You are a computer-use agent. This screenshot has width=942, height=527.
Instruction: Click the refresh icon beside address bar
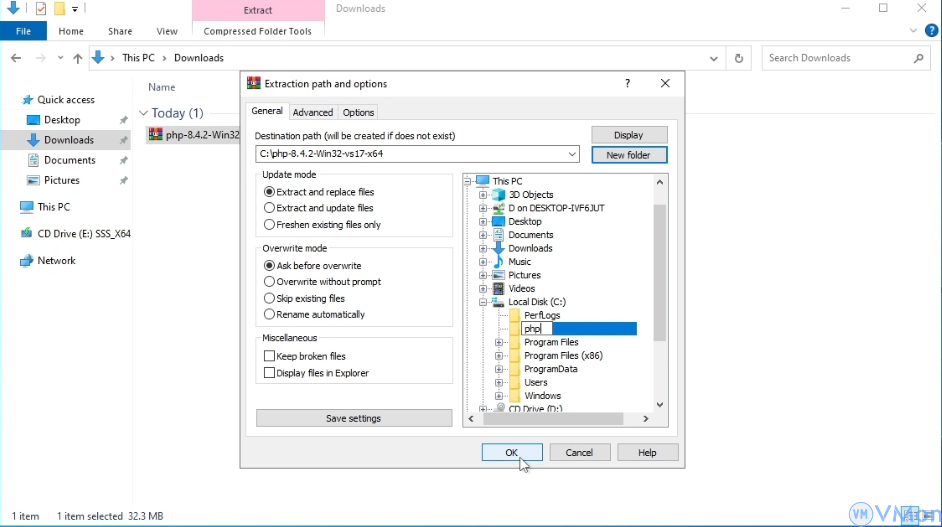click(739, 58)
